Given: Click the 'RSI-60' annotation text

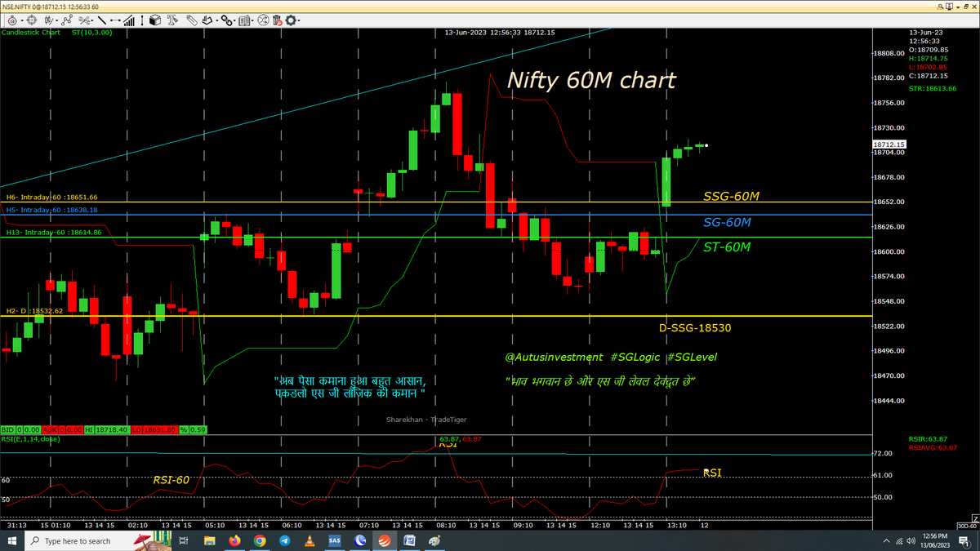Looking at the screenshot, I should point(171,479).
